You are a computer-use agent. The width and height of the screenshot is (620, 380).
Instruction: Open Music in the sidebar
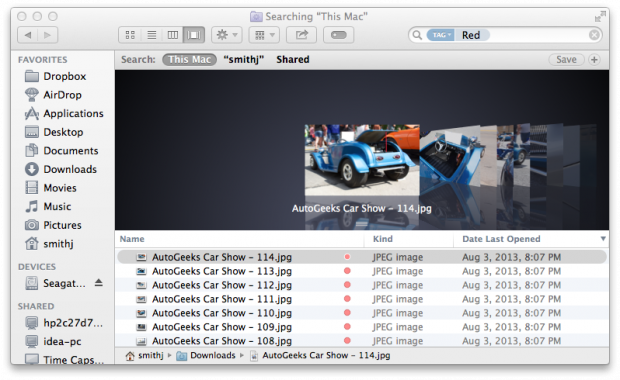(48, 206)
